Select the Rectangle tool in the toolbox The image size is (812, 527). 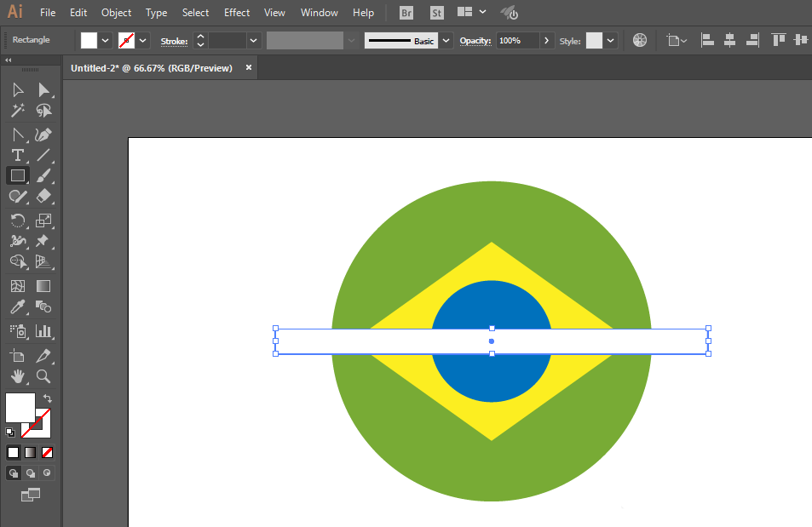tap(18, 175)
